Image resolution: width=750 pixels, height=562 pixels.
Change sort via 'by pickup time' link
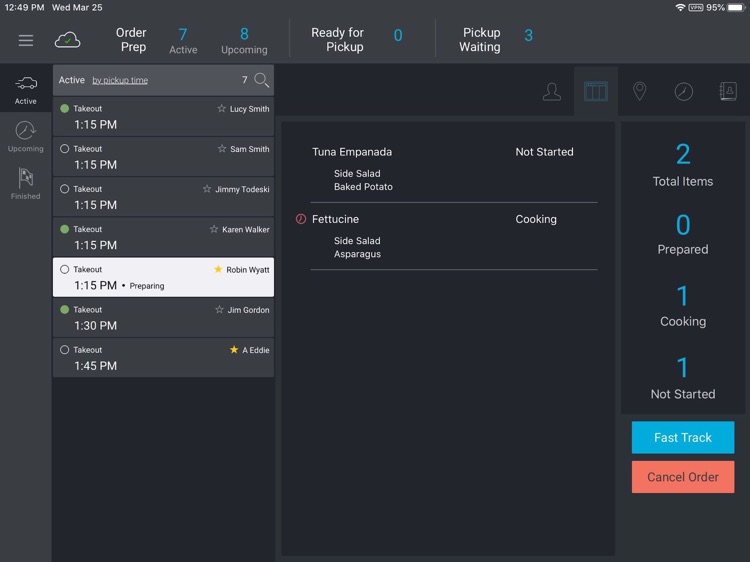point(120,80)
